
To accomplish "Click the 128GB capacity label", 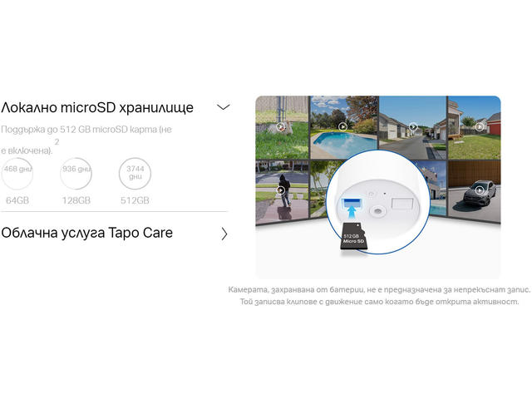I will click(76, 200).
